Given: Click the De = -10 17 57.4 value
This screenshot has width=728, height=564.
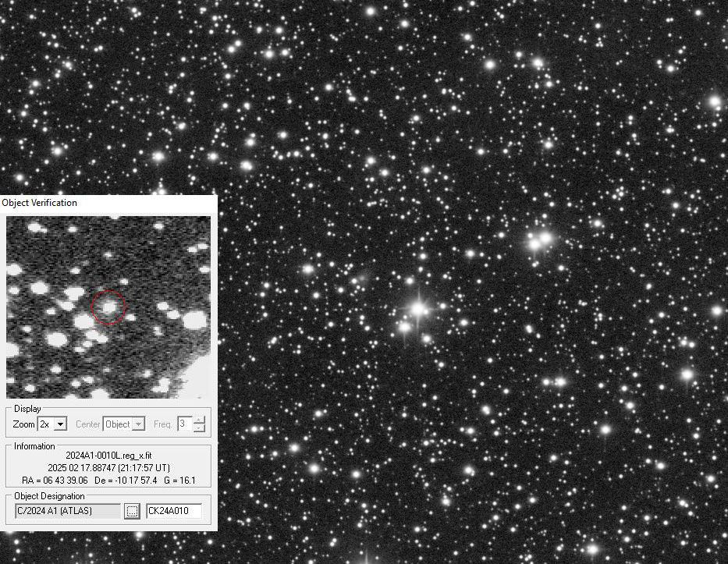Looking at the screenshot, I should pos(126,480).
